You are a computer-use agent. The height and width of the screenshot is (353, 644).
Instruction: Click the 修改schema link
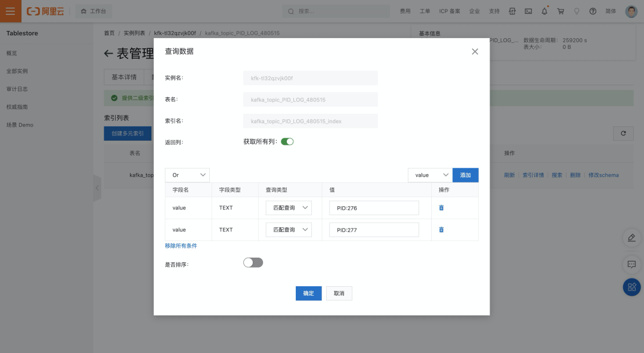(603, 175)
